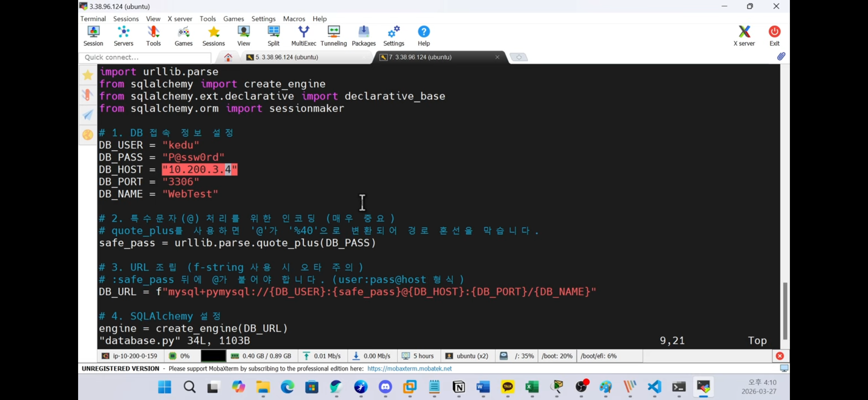Switch to tab 5. 3.38.96.124 (ubuntu)
The height and width of the screenshot is (400, 868).
pyautogui.click(x=287, y=57)
